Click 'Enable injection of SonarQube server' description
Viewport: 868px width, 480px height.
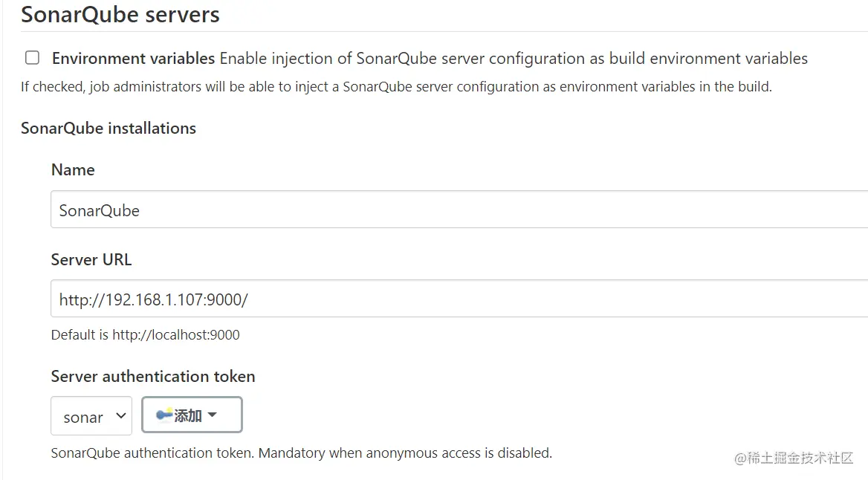tap(513, 59)
